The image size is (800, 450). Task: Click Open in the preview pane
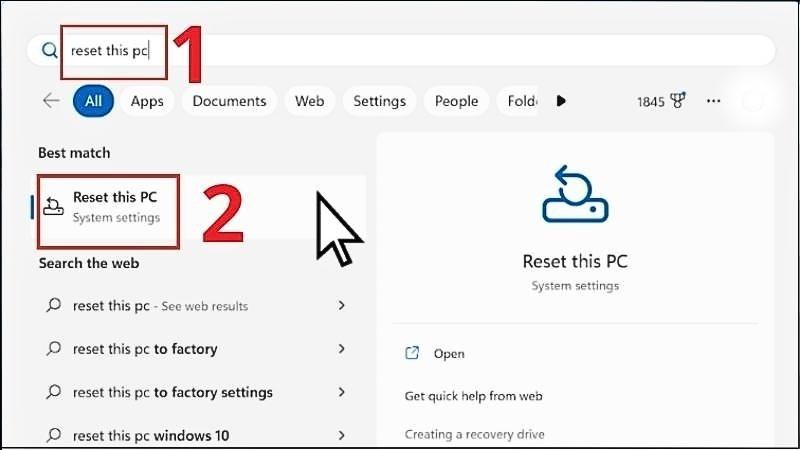click(449, 354)
